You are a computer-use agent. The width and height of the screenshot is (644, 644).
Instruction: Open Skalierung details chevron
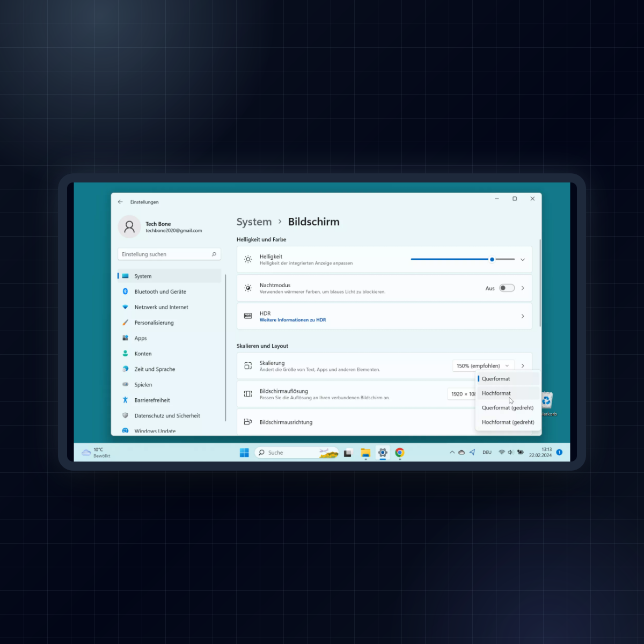pyautogui.click(x=523, y=366)
